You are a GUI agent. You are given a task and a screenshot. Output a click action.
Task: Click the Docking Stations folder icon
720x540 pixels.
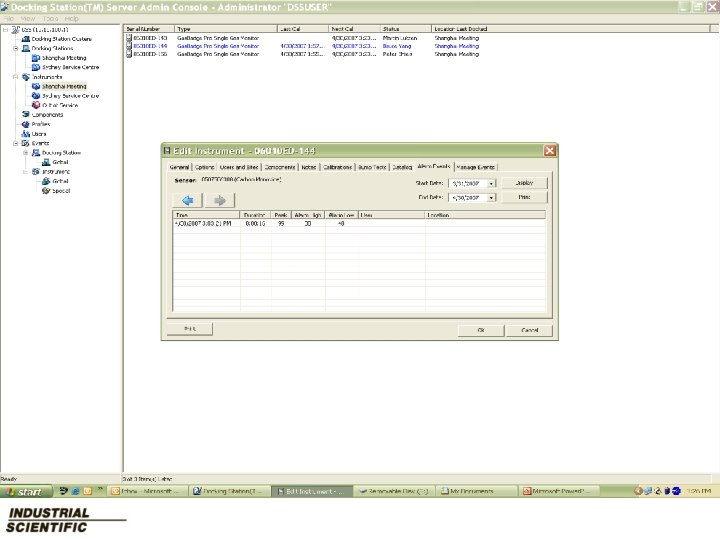click(x=26, y=48)
